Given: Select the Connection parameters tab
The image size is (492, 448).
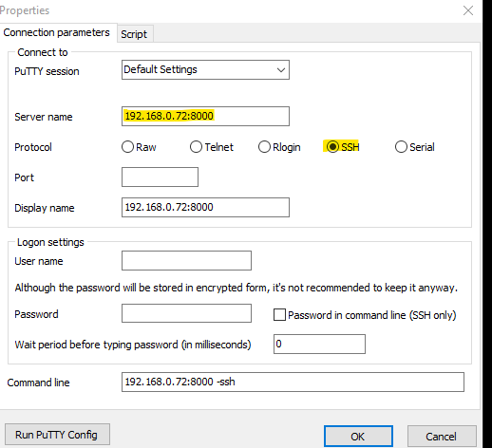Looking at the screenshot, I should coord(57,32).
